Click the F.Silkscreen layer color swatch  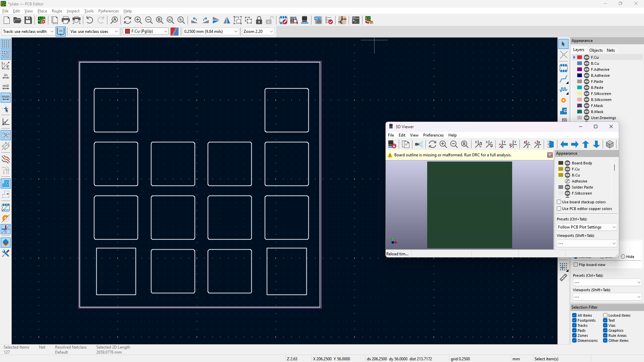click(x=580, y=94)
